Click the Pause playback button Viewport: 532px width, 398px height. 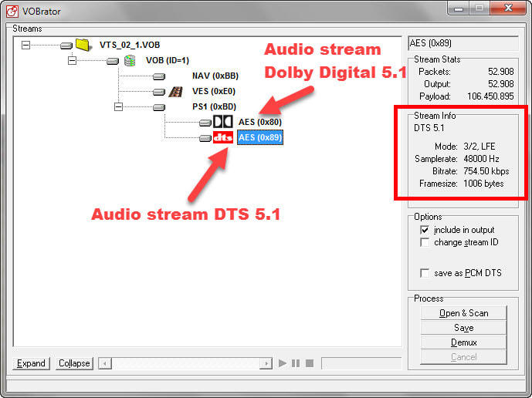[296, 363]
